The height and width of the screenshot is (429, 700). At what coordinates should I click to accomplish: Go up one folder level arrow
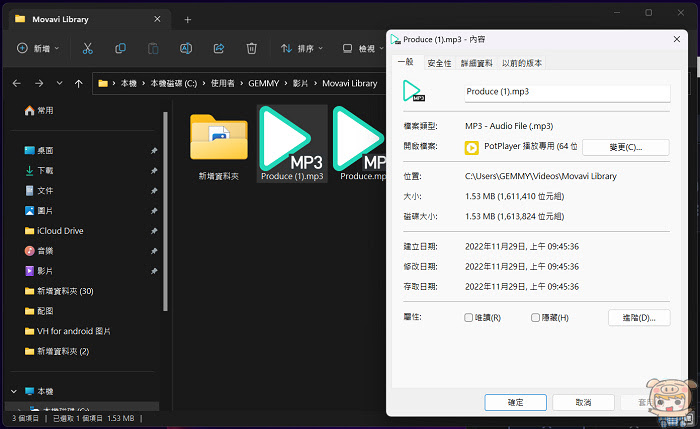point(79,83)
